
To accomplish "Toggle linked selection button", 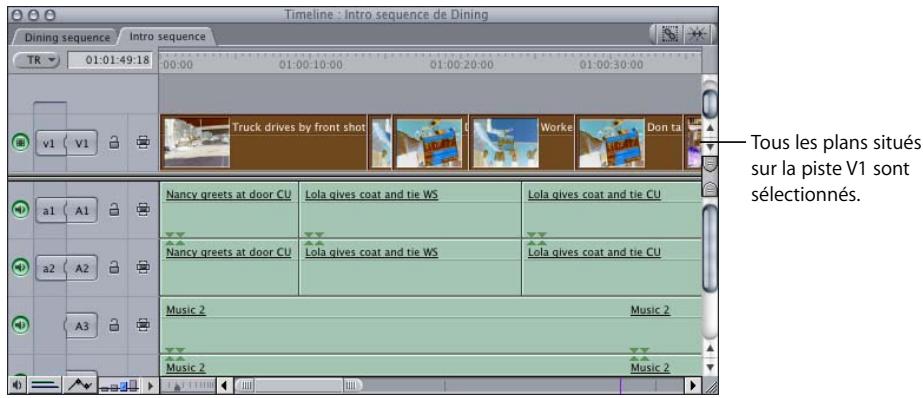I will click(670, 34).
